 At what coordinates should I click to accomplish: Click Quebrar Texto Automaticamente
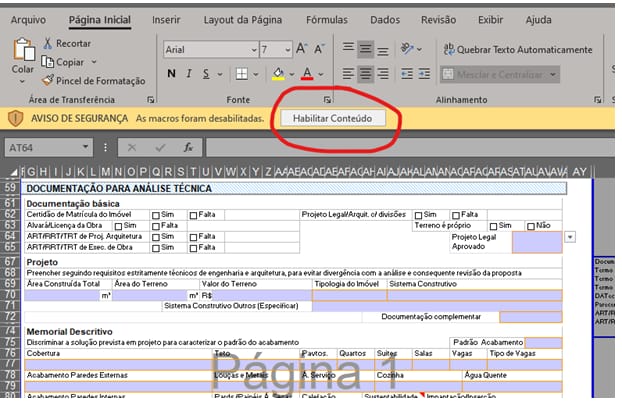pos(516,50)
